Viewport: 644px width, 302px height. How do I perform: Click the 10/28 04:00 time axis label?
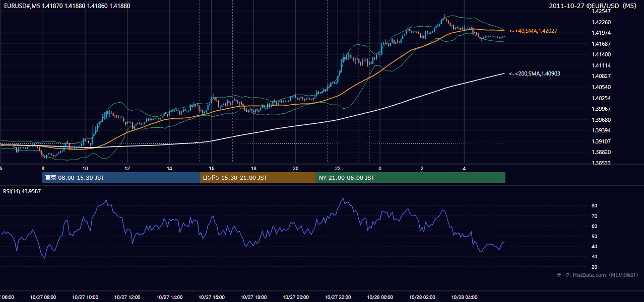click(x=465, y=297)
